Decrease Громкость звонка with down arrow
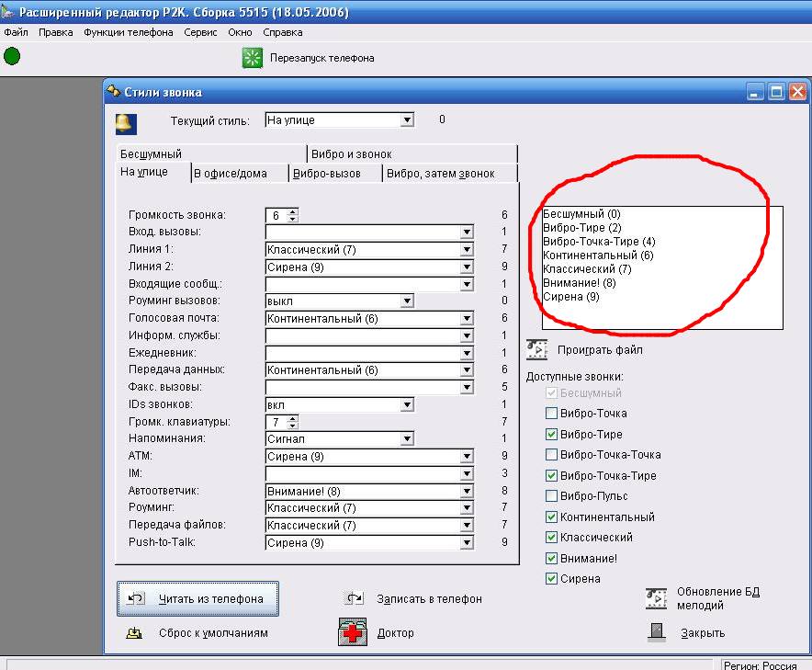 (293, 219)
